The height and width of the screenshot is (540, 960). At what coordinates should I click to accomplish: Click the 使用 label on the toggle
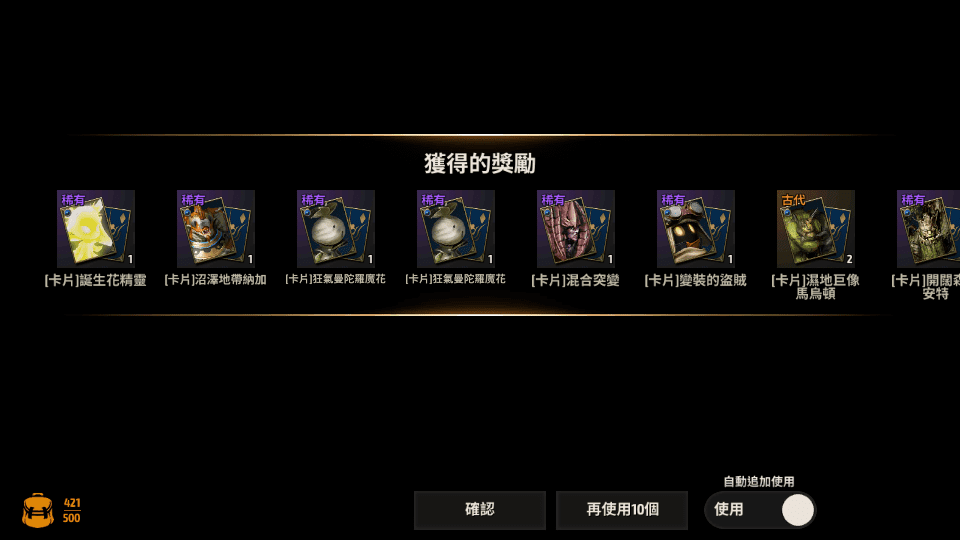pyautogui.click(x=729, y=509)
